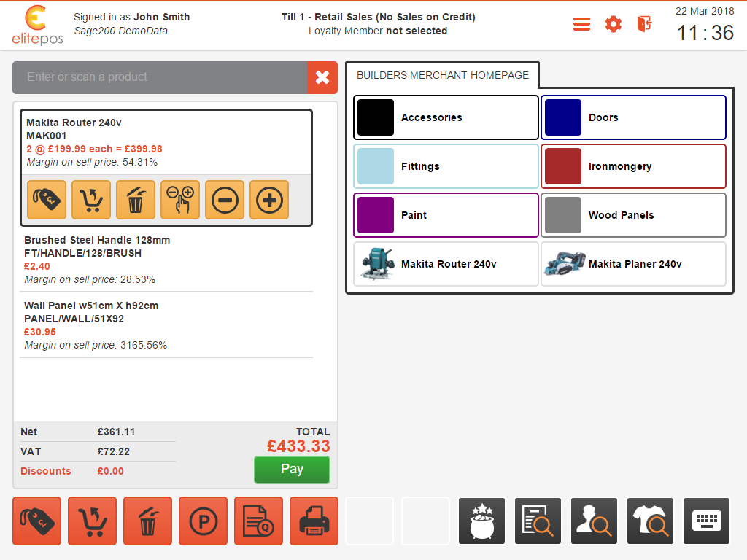
Task: Return the Makita Router line item
Action: tap(91, 200)
